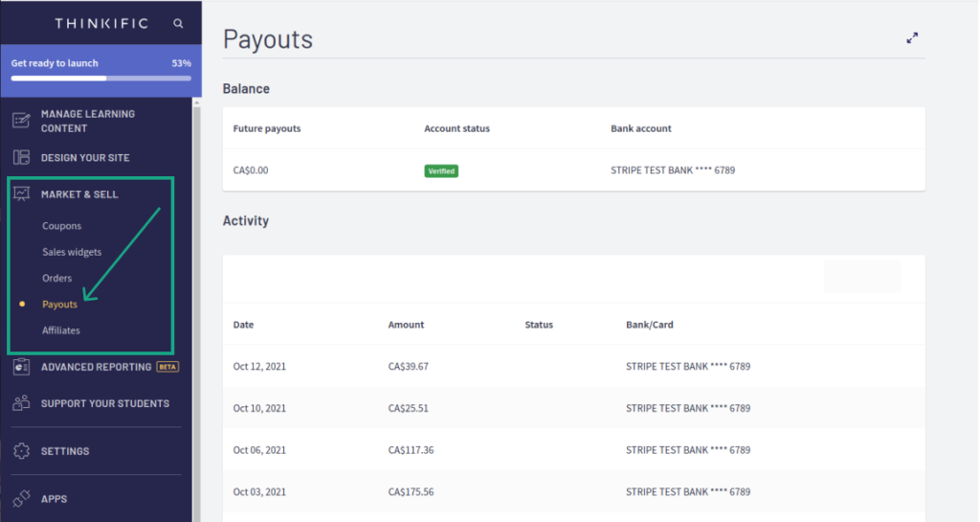Click the search magnifier icon
980x522 pixels.
(x=178, y=24)
